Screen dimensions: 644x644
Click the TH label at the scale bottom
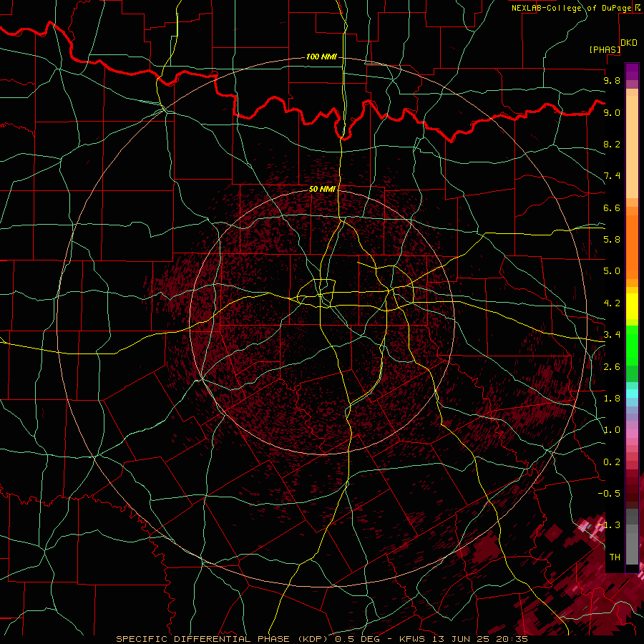(x=615, y=557)
